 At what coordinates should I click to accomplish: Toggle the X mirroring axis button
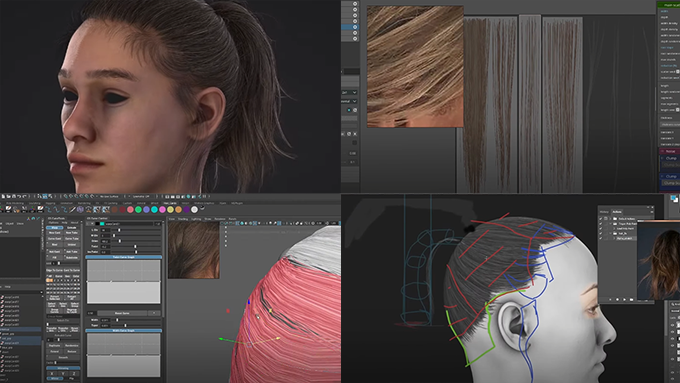(52, 373)
